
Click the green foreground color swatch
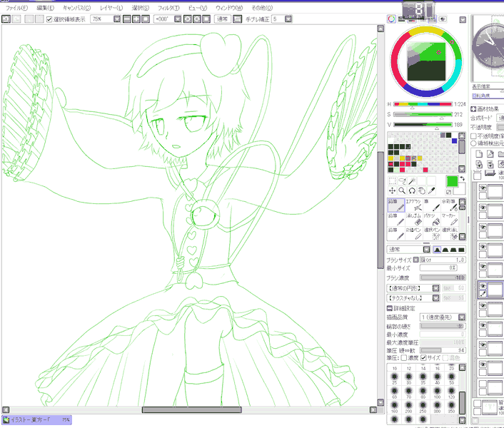(452, 181)
